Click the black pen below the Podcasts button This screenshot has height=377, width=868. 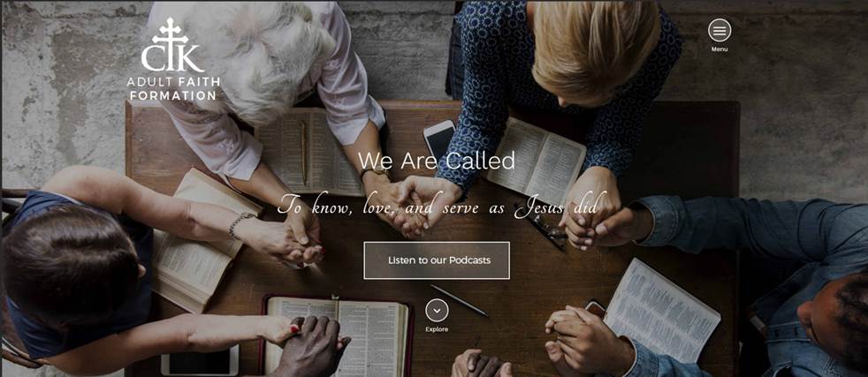[460, 301]
